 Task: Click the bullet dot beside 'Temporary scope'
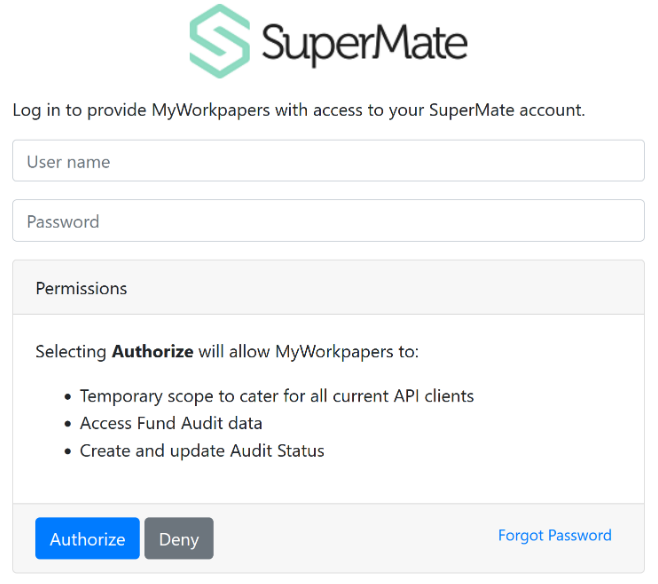[x=68, y=397]
